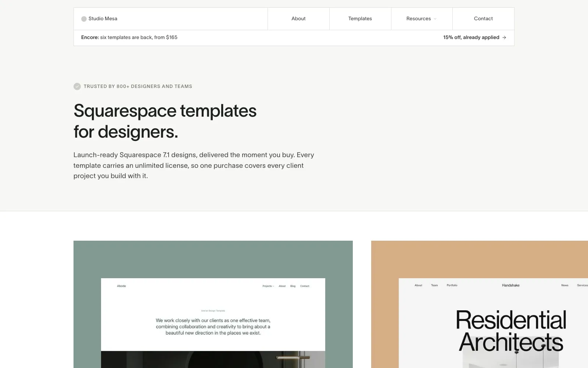Click the arrow icon beside 15% off
Image resolution: width=588 pixels, height=368 pixels.
pos(504,38)
